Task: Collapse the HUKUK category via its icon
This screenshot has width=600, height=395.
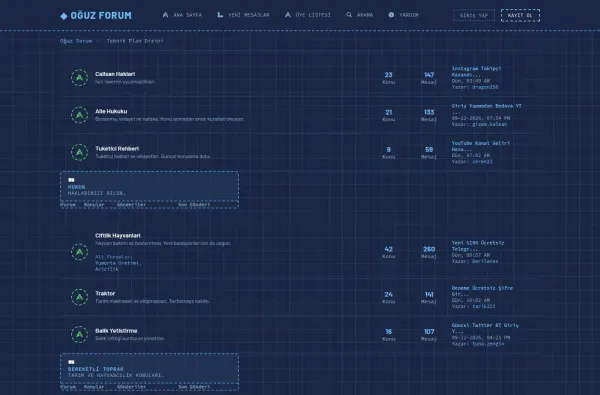Action: 71,180
